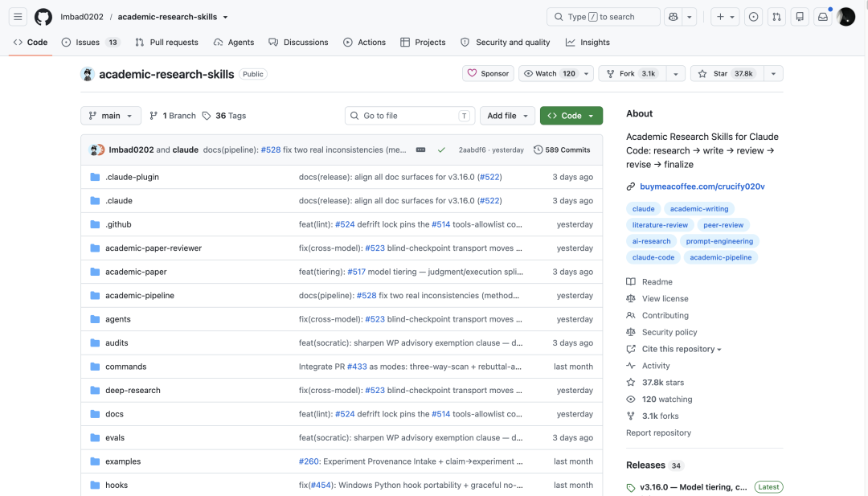
Task: Expand the commit message ellipsis icon
Action: click(x=420, y=150)
